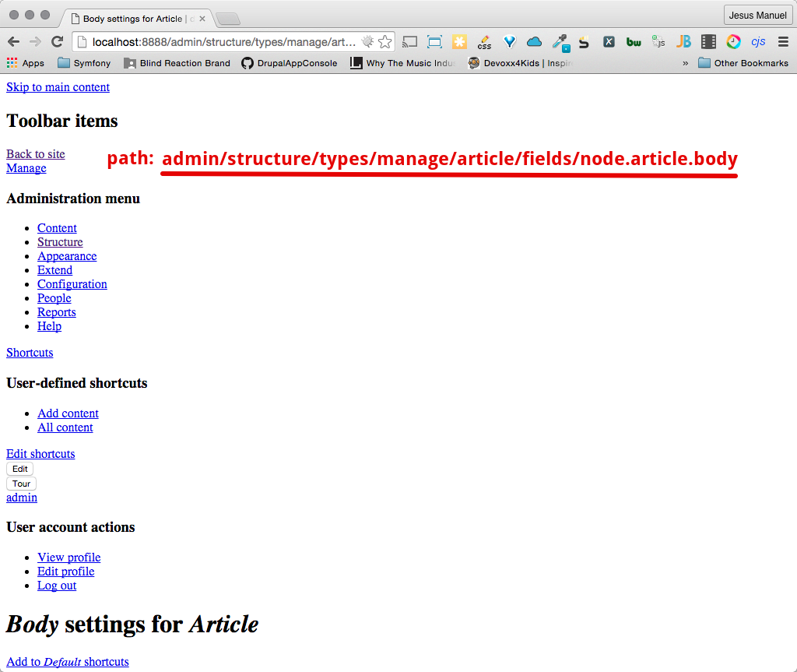Click the browser back arrow

[13, 42]
